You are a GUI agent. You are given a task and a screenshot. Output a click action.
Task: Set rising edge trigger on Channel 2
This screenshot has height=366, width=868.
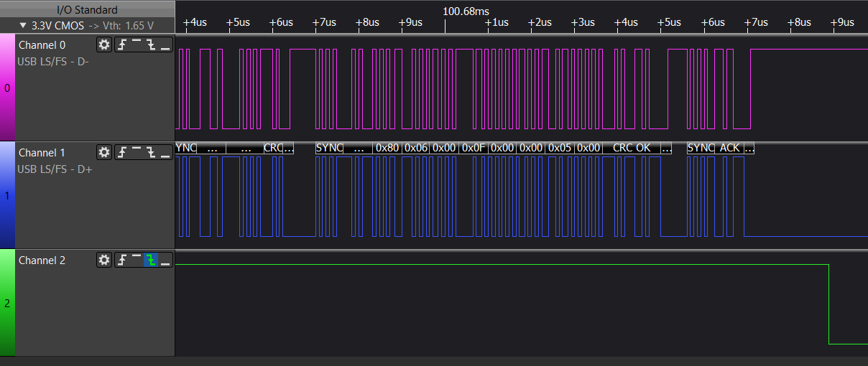tap(121, 260)
